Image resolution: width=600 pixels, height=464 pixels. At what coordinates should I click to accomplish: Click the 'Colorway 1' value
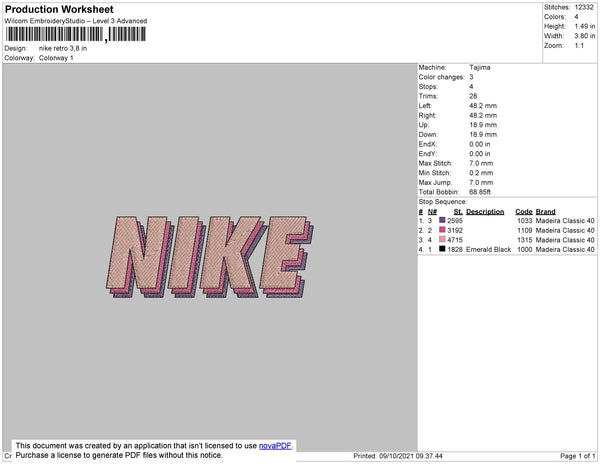point(56,58)
